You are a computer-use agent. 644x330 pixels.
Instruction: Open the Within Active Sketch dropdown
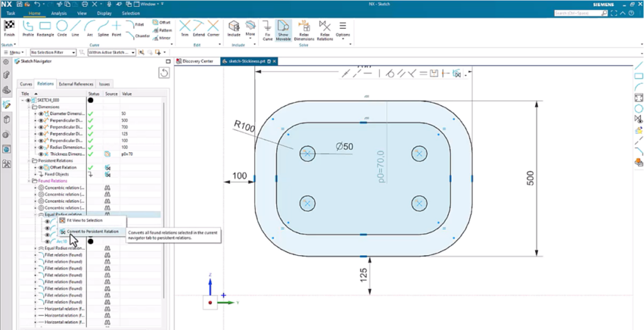pyautogui.click(x=111, y=53)
